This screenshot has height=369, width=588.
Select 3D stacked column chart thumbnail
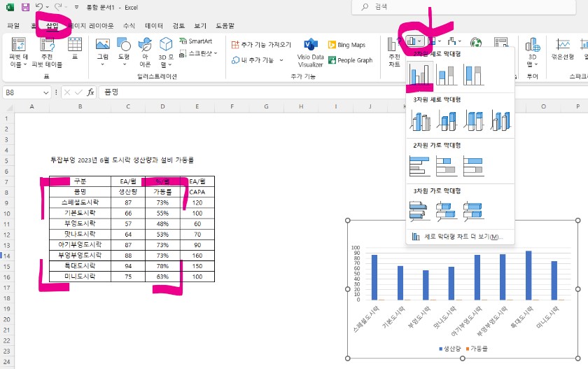point(447,120)
